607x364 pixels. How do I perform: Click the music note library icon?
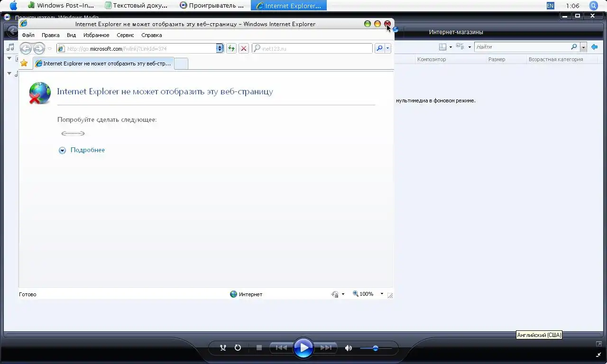10,47
